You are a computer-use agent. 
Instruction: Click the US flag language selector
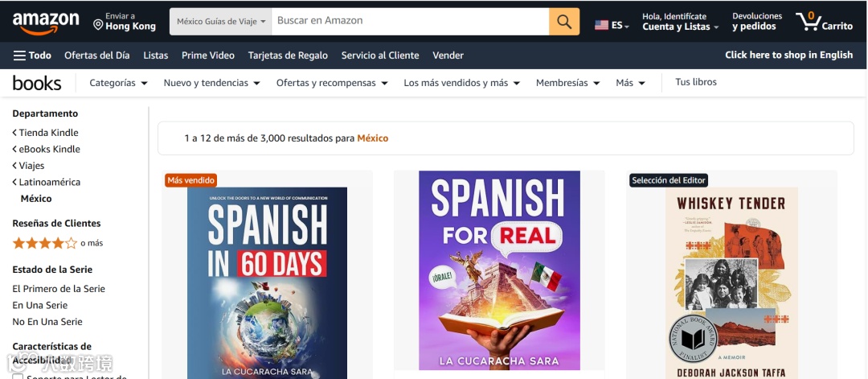pyautogui.click(x=612, y=25)
